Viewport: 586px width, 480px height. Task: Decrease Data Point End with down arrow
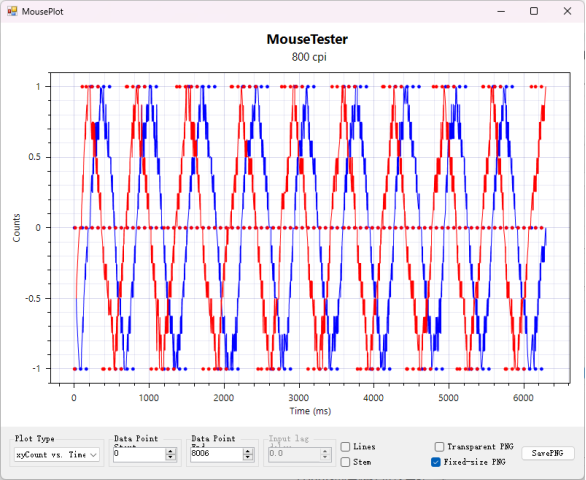[248, 457]
